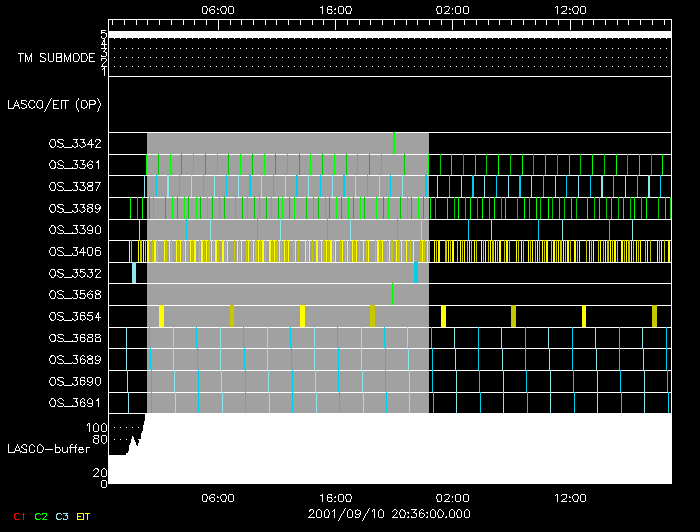Click the green C2 legend label
The image size is (700, 532).
[x=41, y=516]
